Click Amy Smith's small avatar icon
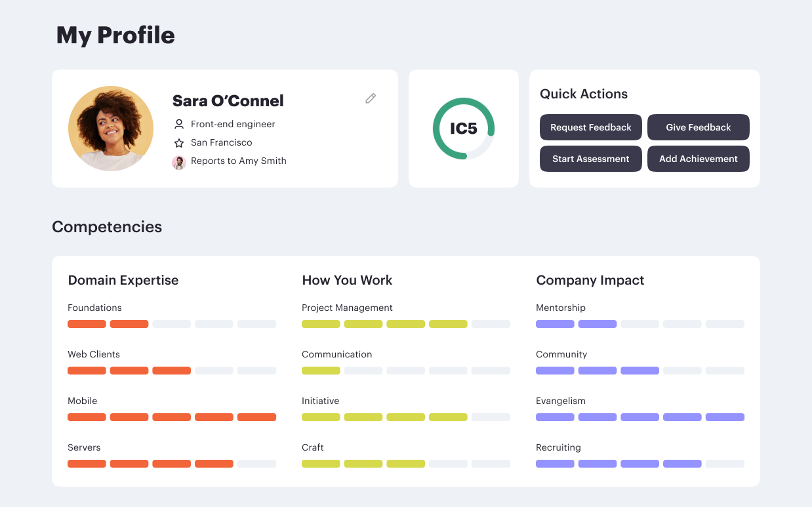Screen dimensions: 812x507 click(178, 162)
